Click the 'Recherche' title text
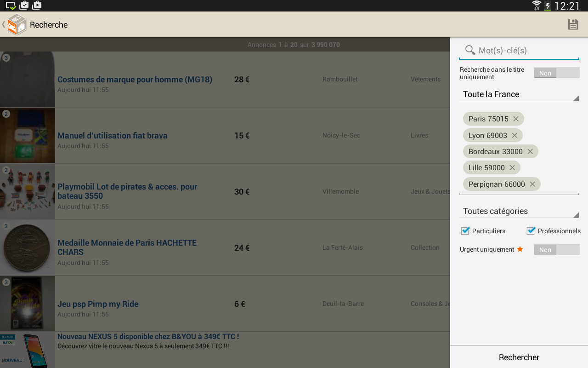Screen dimensions: 588x368 click(x=49, y=25)
